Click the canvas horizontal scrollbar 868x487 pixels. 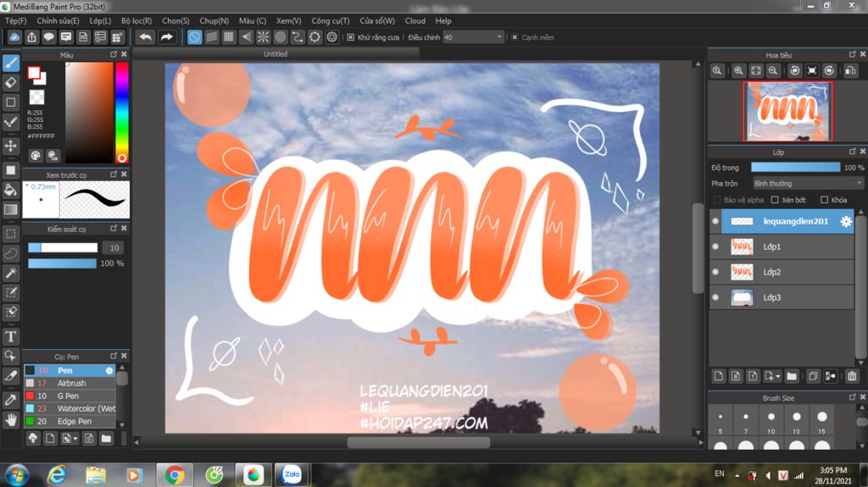point(418,442)
